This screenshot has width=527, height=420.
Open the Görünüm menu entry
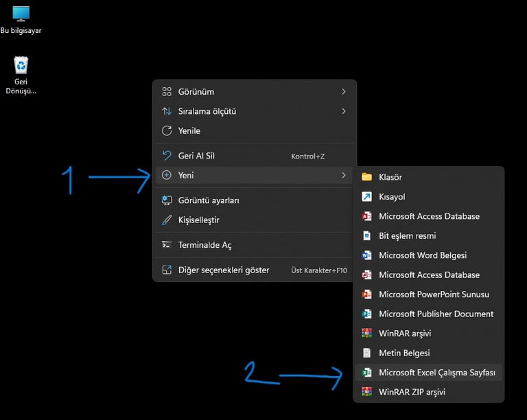click(254, 92)
